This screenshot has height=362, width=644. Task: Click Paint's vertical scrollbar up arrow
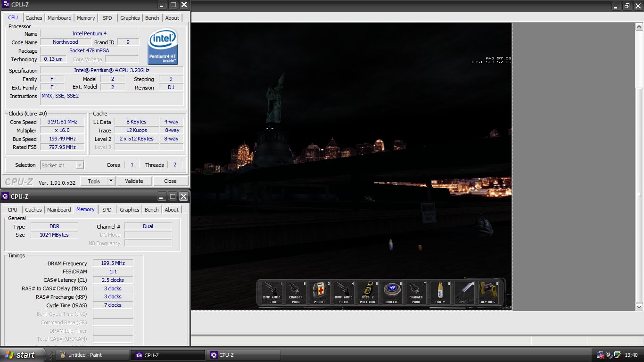click(x=639, y=27)
